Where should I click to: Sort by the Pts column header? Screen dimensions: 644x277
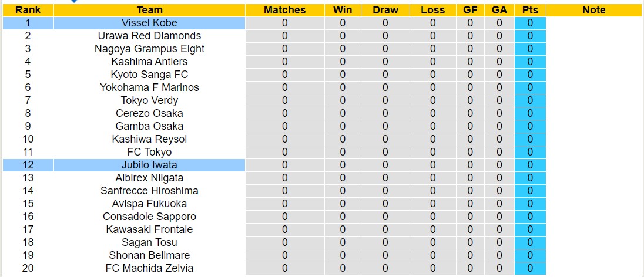[x=530, y=10]
